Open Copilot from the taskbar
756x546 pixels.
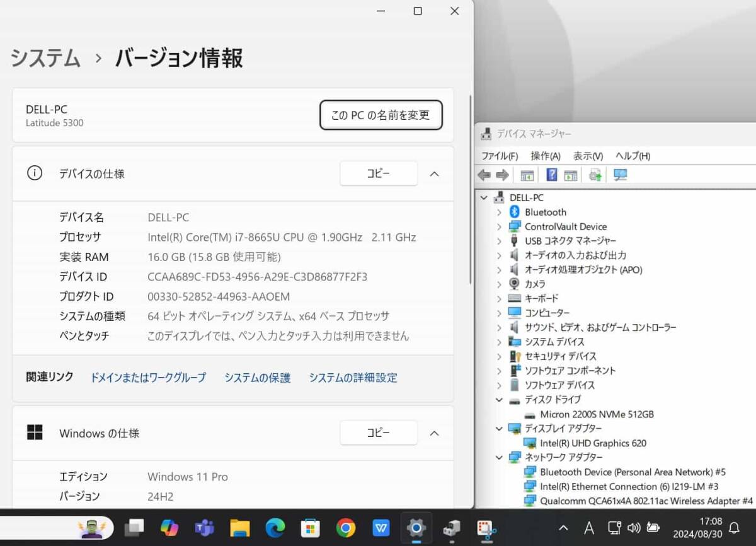(169, 528)
